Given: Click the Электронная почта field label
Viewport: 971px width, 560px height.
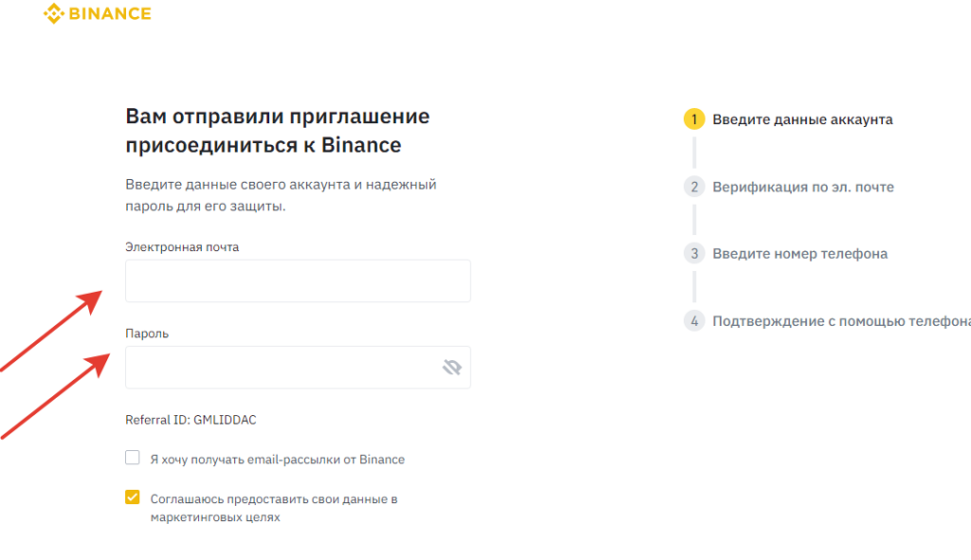Looking at the screenshot, I should coord(182,247).
